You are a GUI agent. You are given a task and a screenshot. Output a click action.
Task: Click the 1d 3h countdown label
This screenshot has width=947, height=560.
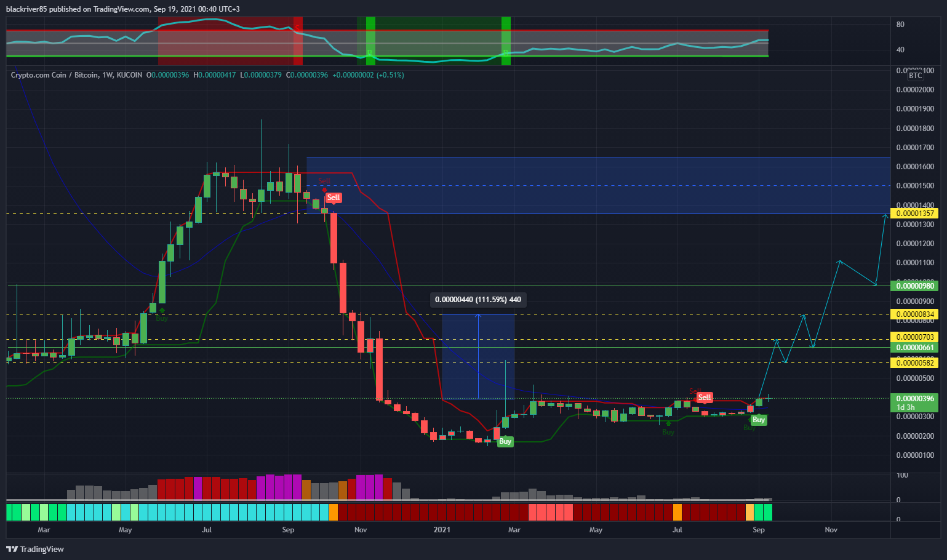pos(906,407)
